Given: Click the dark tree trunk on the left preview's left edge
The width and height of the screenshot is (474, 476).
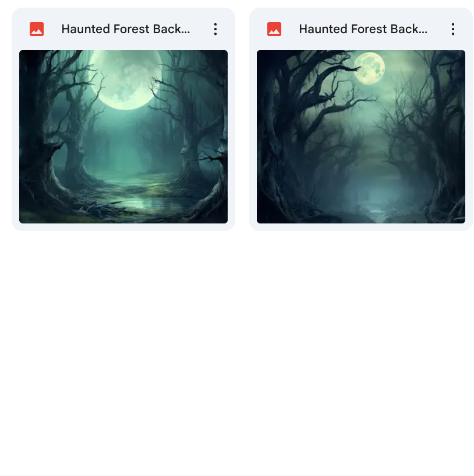Looking at the screenshot, I should pos(33,127).
